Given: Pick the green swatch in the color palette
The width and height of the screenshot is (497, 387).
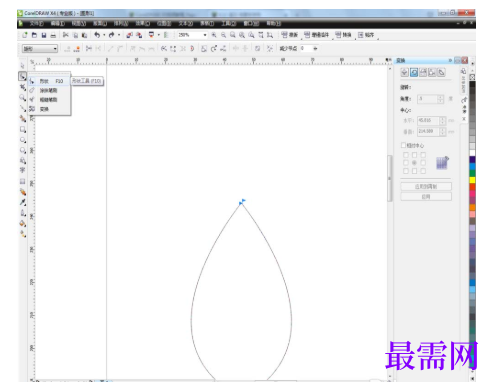Looking at the screenshot, I should (472, 173).
